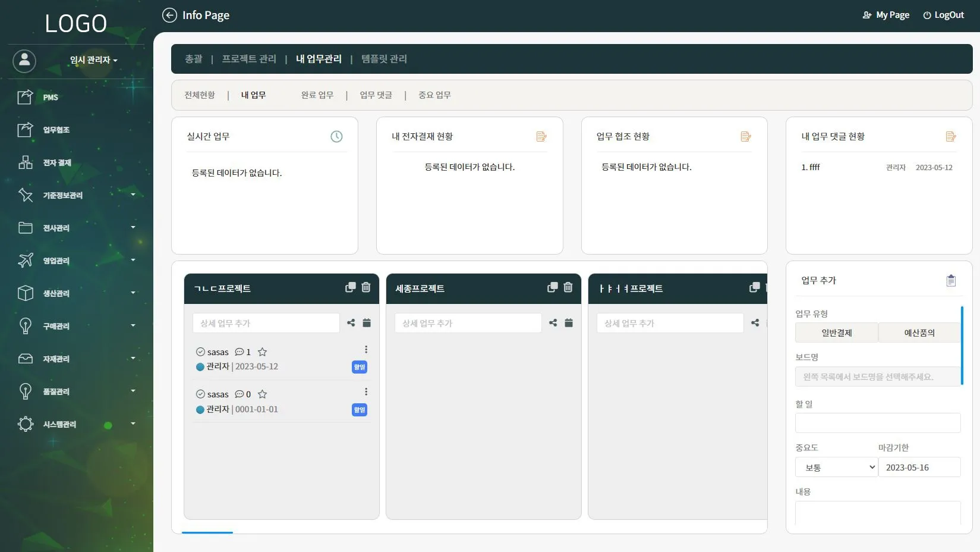Switch to 템플릿 관리 tab
Viewport: 980px width, 552px height.
coord(384,59)
